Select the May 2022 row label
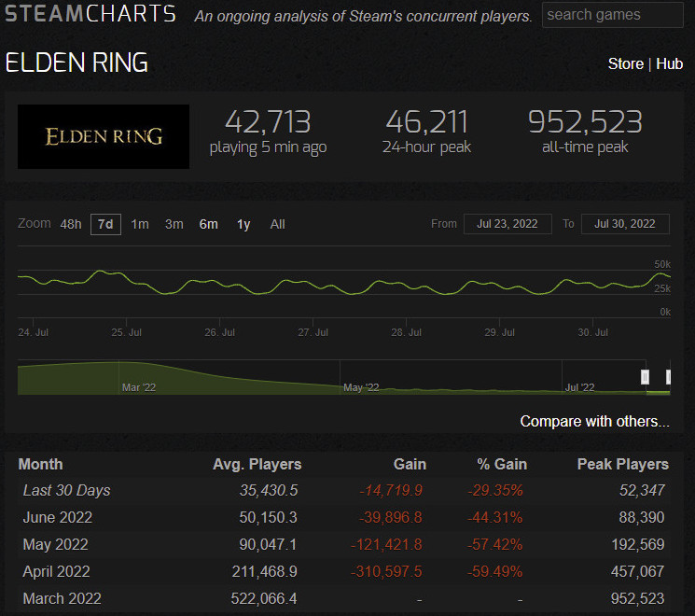The width and height of the screenshot is (695, 616). pyautogui.click(x=55, y=544)
